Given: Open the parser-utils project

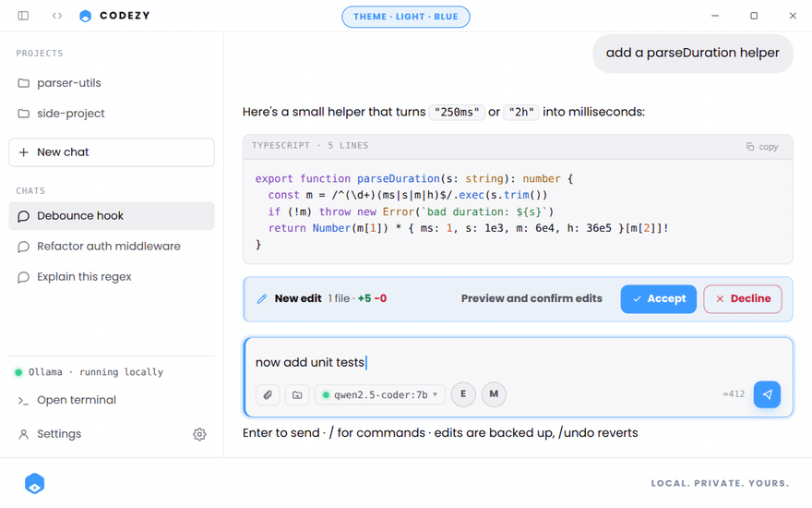Looking at the screenshot, I should click(x=112, y=83).
